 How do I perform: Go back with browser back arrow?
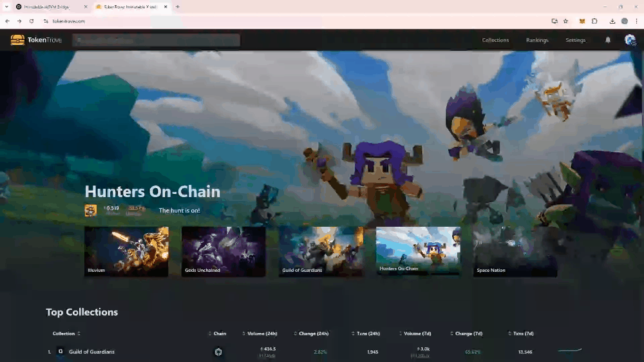pyautogui.click(x=7, y=21)
